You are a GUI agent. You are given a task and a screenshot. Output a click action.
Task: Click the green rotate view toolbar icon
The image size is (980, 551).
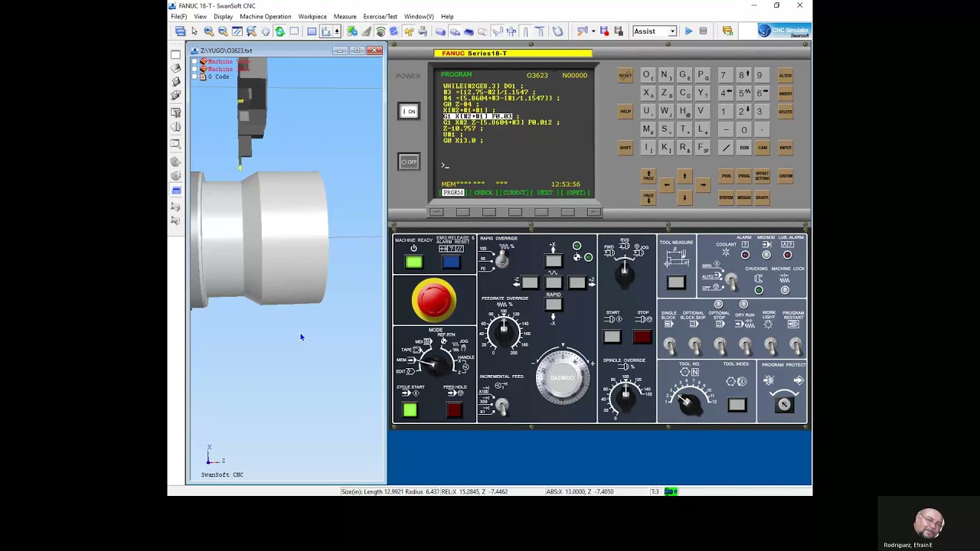tap(279, 31)
